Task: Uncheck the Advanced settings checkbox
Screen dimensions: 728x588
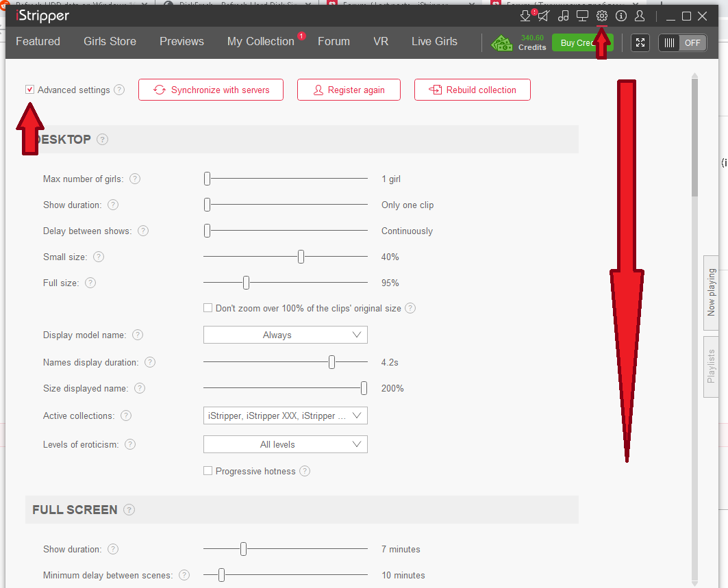Action: (29, 89)
